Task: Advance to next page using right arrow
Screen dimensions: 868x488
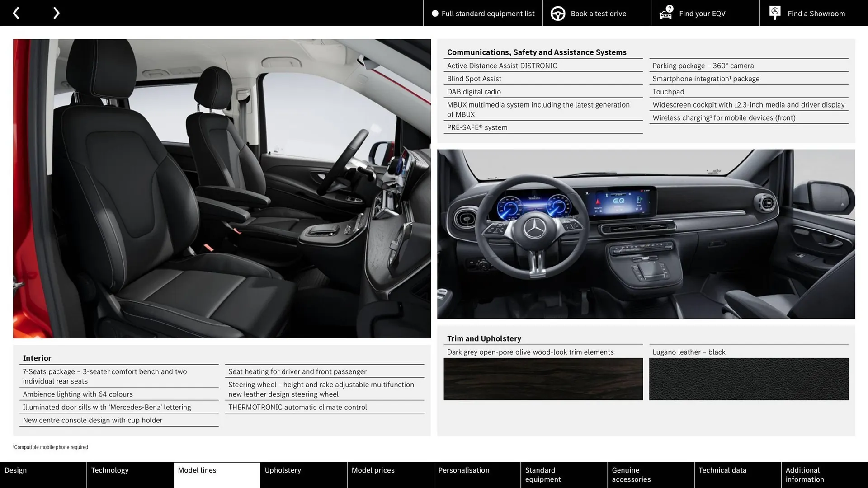Action: click(56, 13)
